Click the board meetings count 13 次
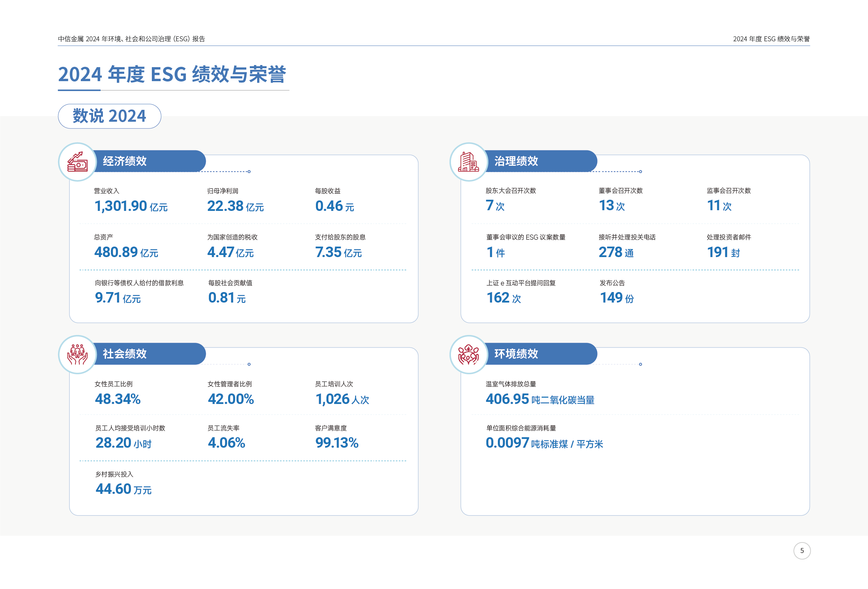868x589 pixels. point(612,205)
